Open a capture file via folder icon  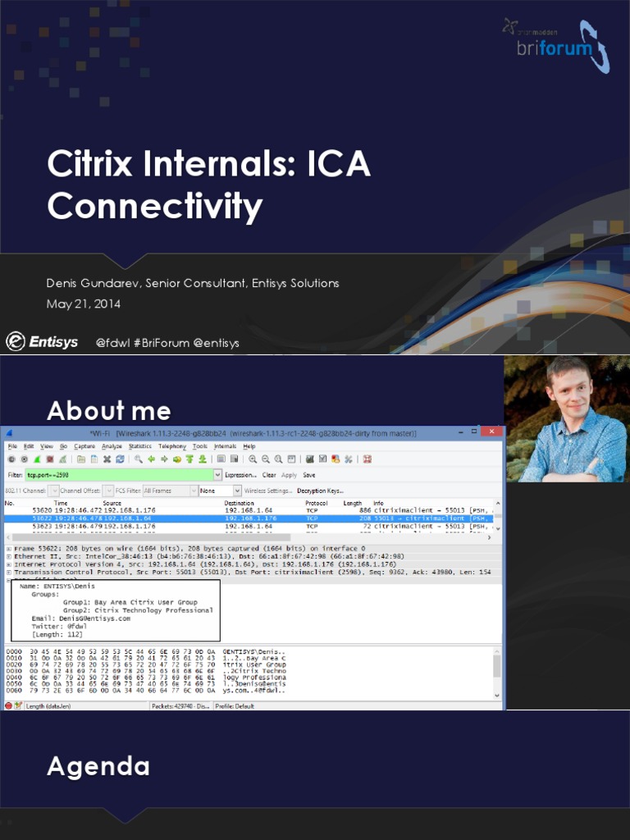point(81,459)
